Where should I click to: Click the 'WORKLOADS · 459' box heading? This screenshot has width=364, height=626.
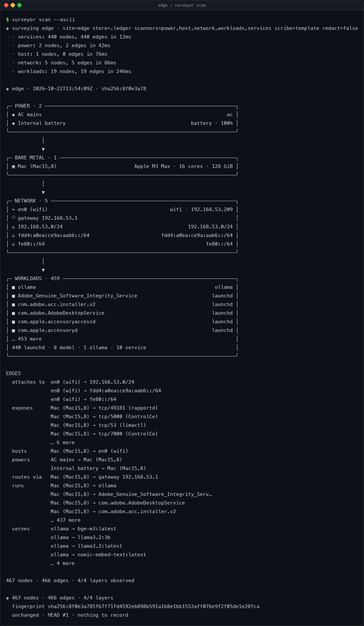point(37,278)
